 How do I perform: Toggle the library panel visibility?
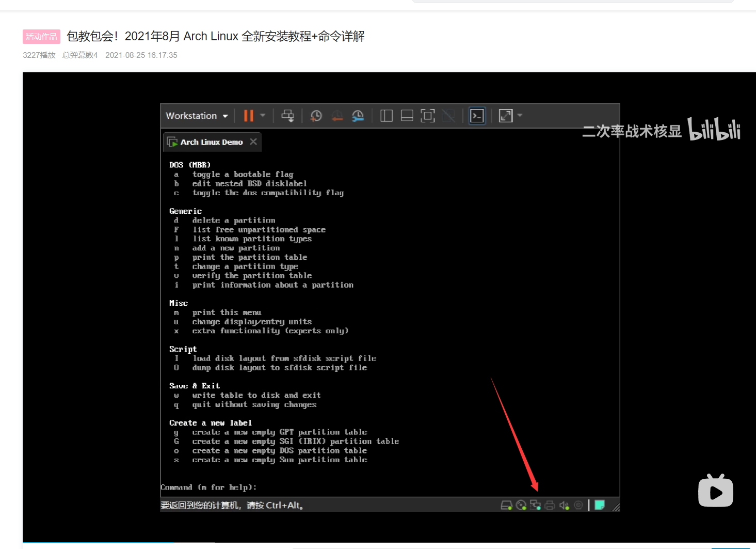pyautogui.click(x=386, y=116)
